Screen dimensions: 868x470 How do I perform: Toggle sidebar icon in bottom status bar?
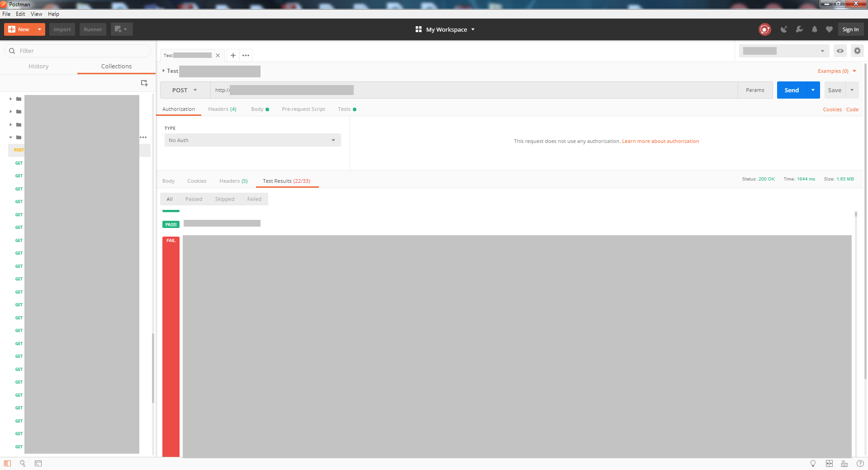(x=7, y=463)
